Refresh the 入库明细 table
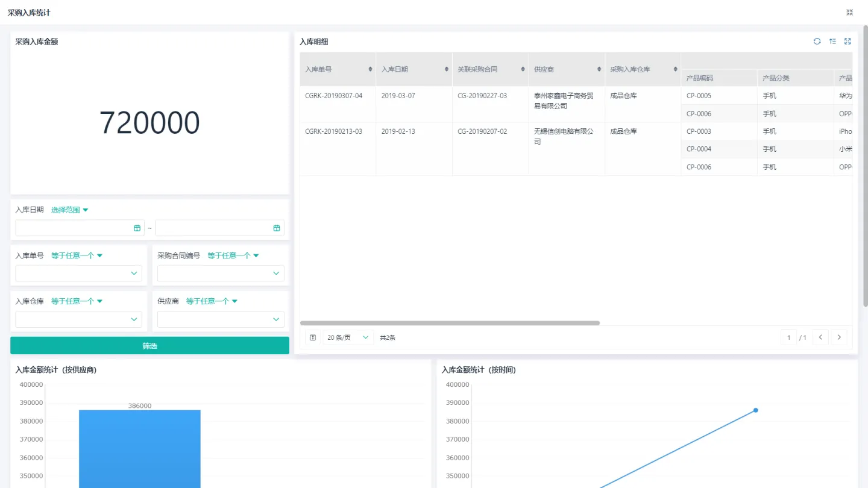868x488 pixels. [817, 42]
